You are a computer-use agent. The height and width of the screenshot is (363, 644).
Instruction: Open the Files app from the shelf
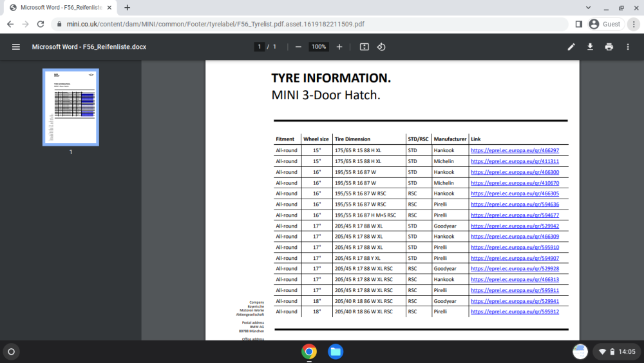[x=336, y=352]
